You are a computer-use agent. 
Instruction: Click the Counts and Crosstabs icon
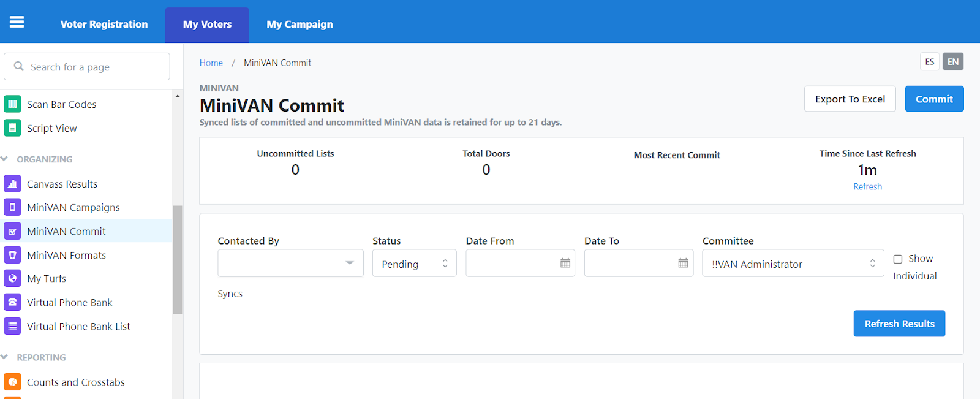(12, 382)
